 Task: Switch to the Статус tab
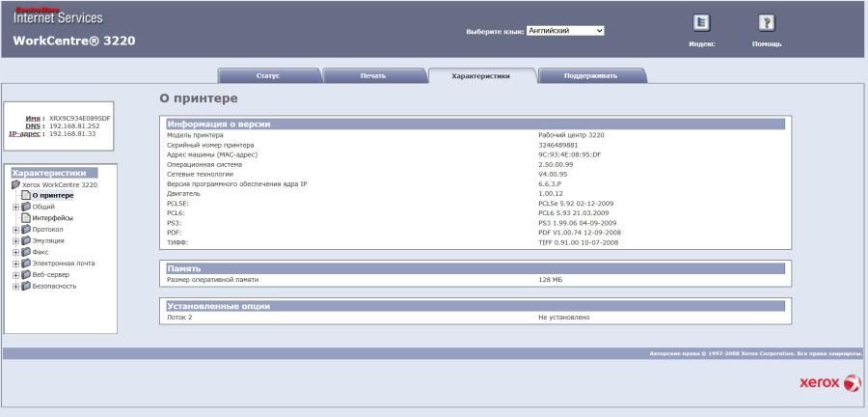click(x=268, y=76)
